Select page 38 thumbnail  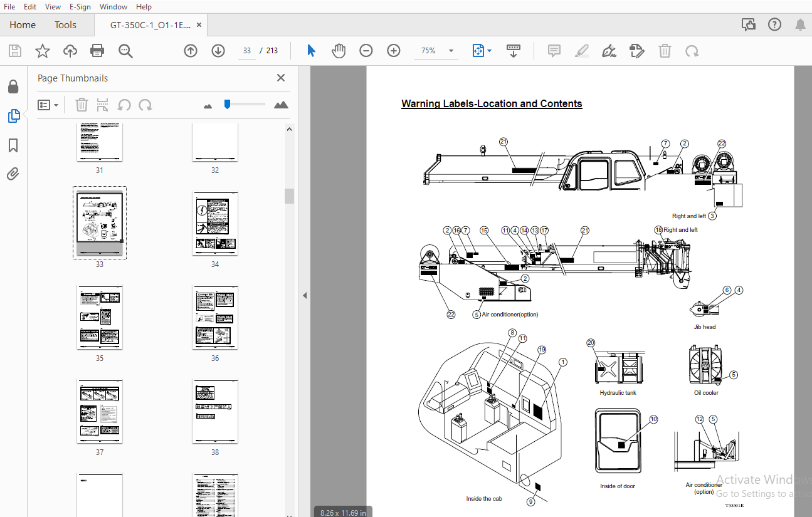[x=215, y=412]
